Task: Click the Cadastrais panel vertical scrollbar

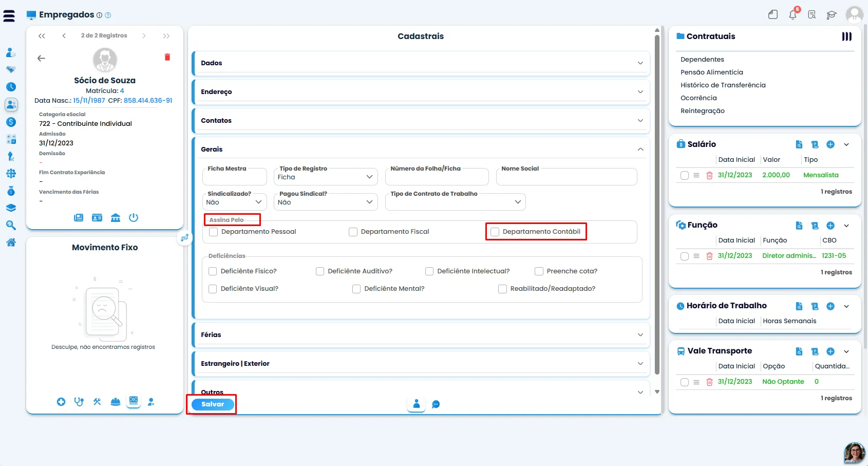Action: coord(657,206)
